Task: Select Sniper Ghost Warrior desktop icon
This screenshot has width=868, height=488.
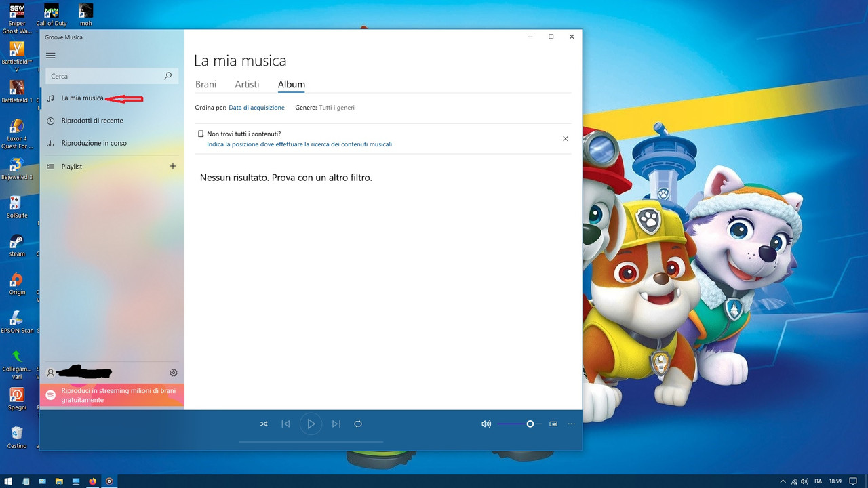Action: click(x=17, y=19)
